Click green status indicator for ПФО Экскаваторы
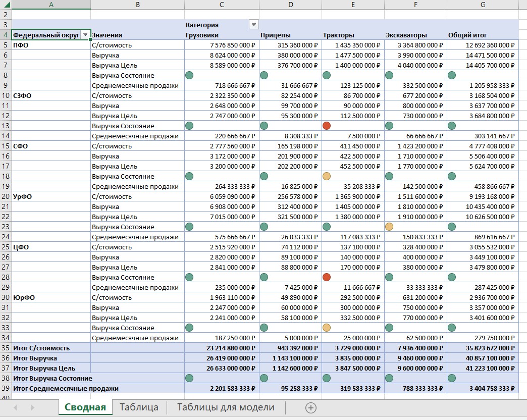The width and height of the screenshot is (527, 420). tap(389, 75)
